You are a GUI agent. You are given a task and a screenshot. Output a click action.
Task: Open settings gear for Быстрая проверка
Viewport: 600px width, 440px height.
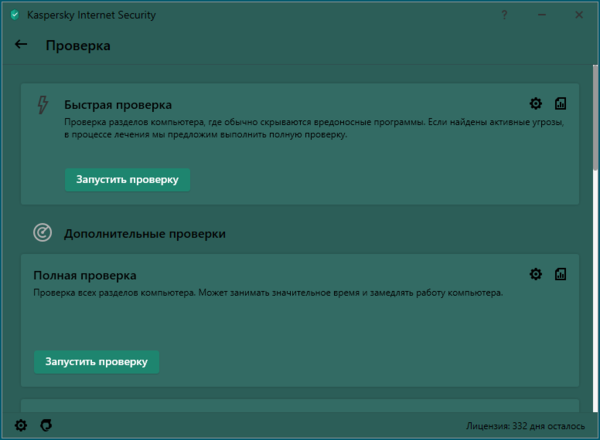tap(535, 103)
